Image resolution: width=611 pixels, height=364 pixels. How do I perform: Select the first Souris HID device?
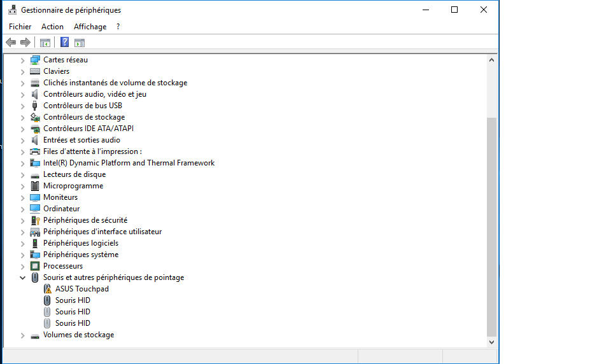tap(73, 300)
